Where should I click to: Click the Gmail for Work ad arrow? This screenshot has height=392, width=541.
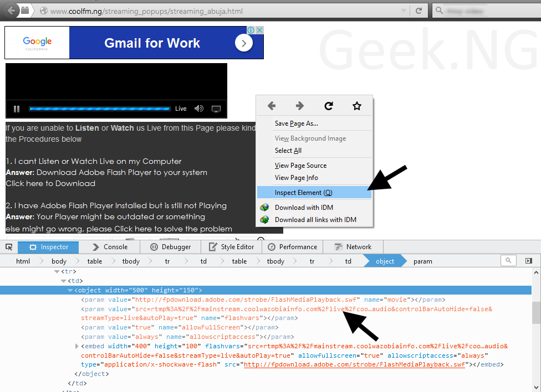point(244,43)
